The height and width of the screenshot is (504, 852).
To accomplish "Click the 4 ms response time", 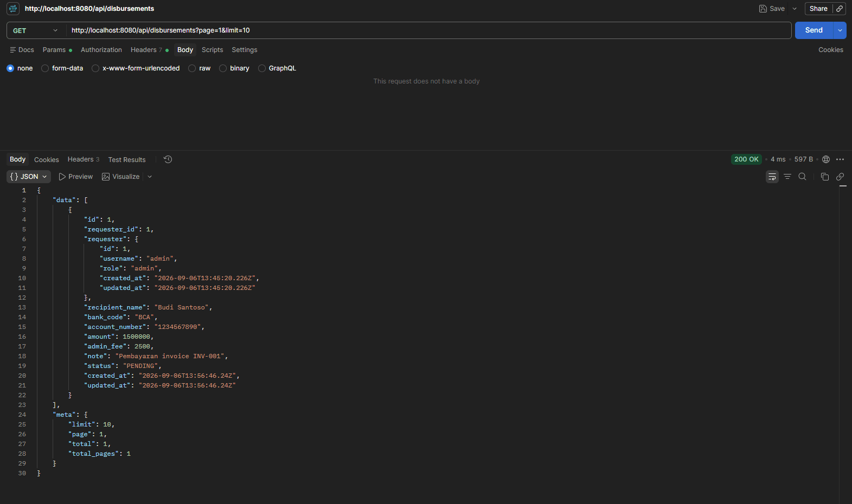I will (778, 159).
